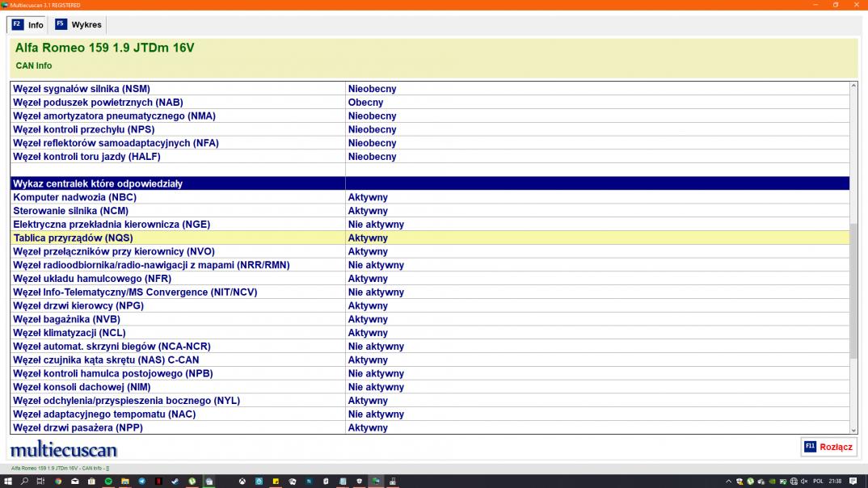
Task: Click the scrollbar down arrow
Action: [x=853, y=430]
